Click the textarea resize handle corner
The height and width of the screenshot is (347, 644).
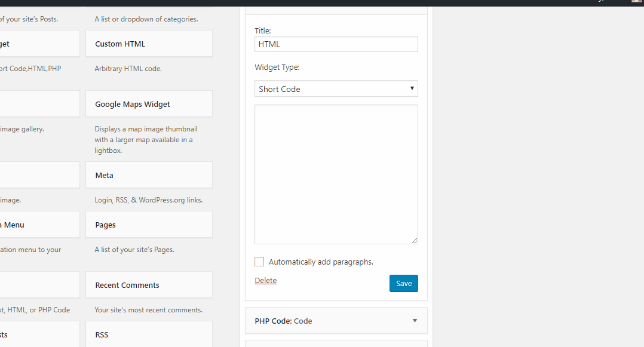(415, 241)
